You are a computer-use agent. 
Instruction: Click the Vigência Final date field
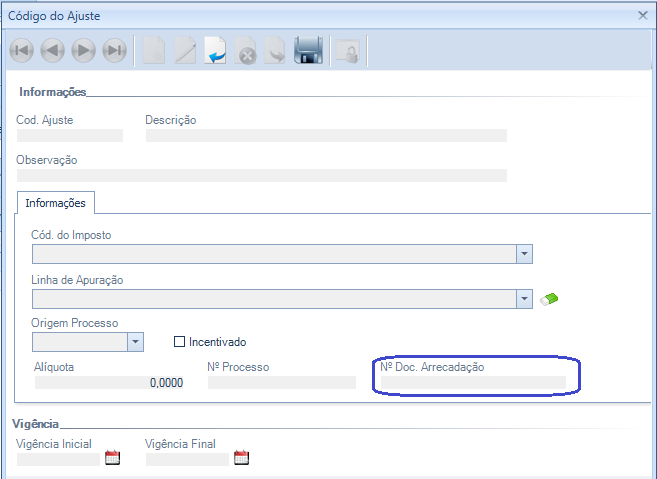coord(187,459)
